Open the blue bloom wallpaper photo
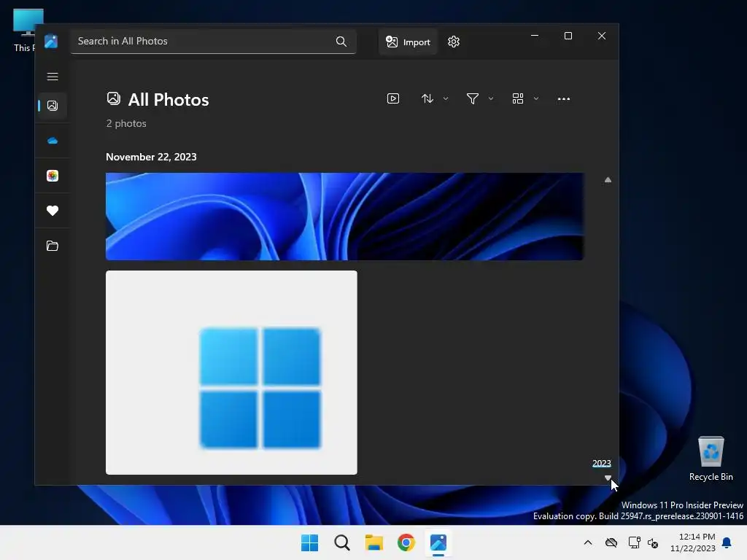This screenshot has width=747, height=560. point(345,216)
